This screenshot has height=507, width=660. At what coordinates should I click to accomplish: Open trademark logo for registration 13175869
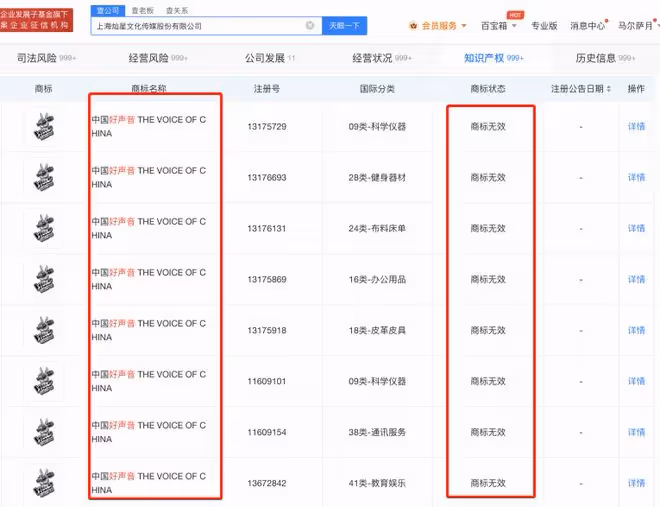[x=44, y=279]
